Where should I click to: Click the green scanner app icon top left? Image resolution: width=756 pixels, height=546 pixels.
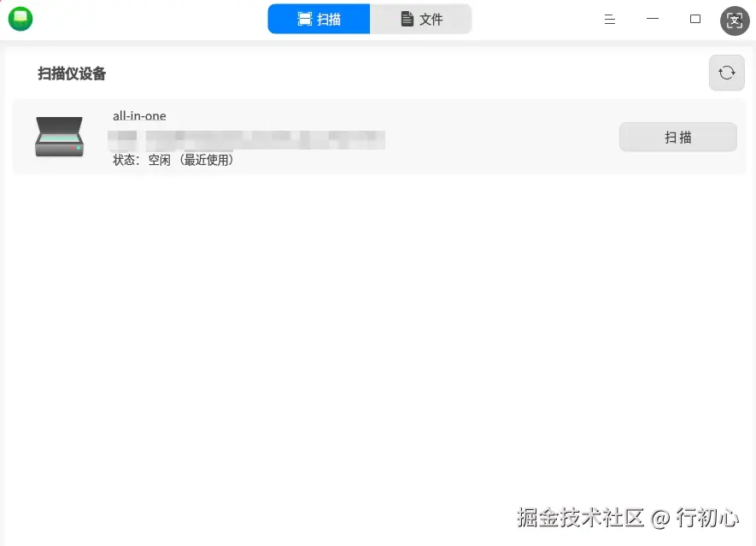click(20, 18)
